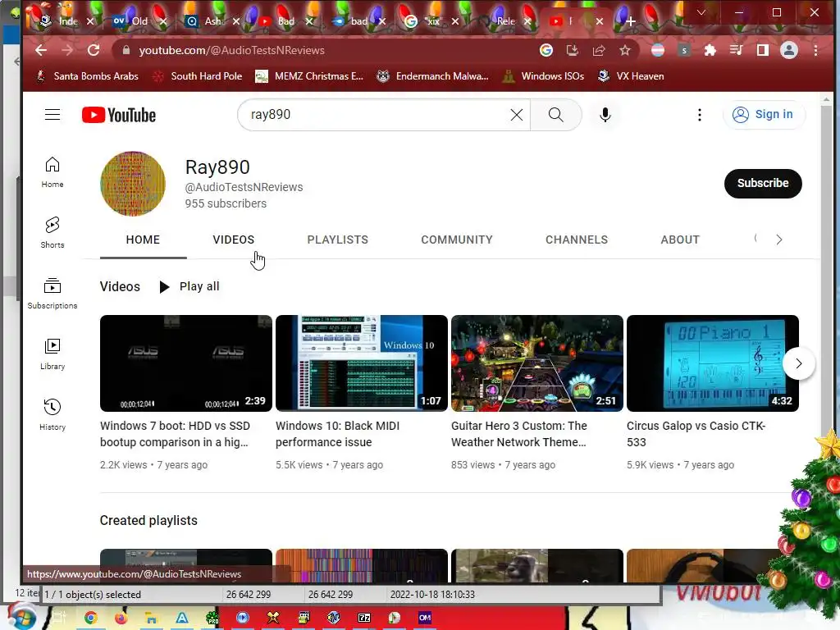This screenshot has height=630, width=840.
Task: Open Guitar Hero 3 Custom video title
Action: click(x=519, y=434)
